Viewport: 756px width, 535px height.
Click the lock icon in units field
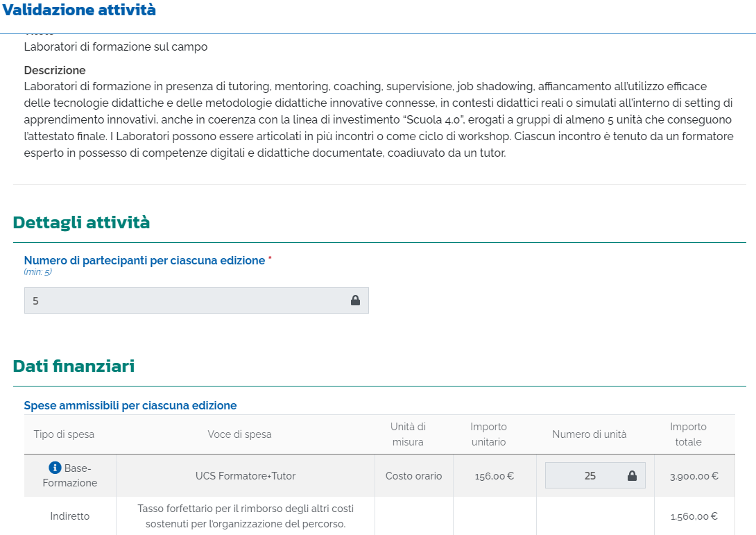[632, 475]
